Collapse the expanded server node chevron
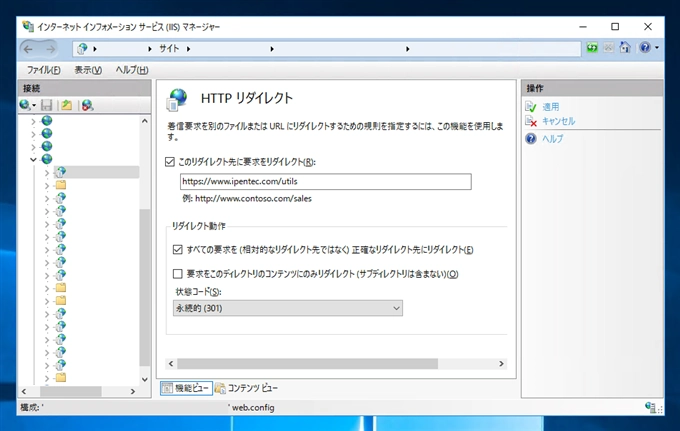The image size is (680, 431). point(33,159)
